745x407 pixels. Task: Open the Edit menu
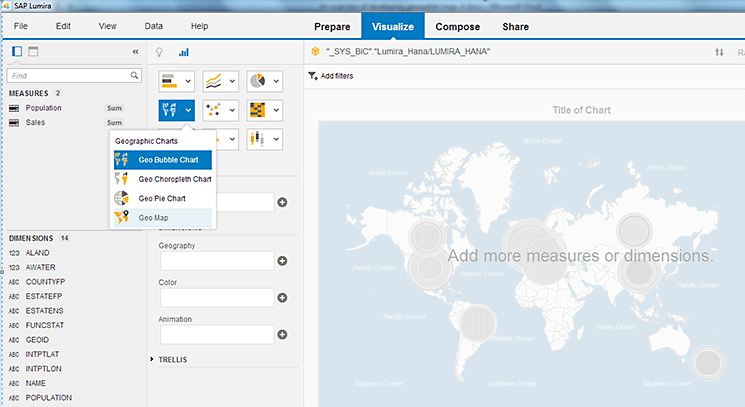(63, 26)
